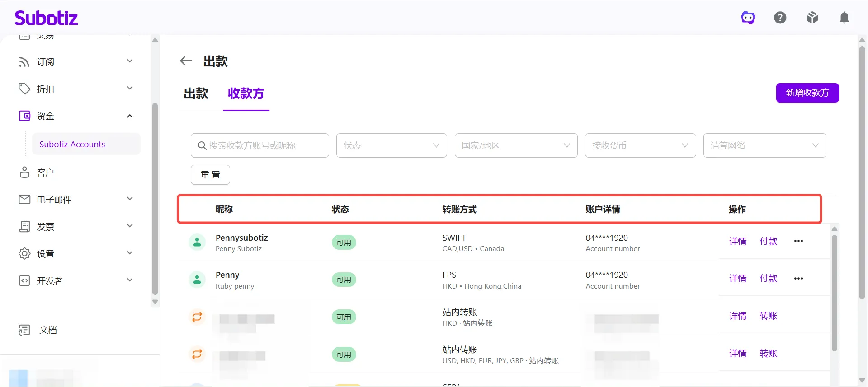
Task: Expand the 开发者 menu
Action: tap(130, 280)
